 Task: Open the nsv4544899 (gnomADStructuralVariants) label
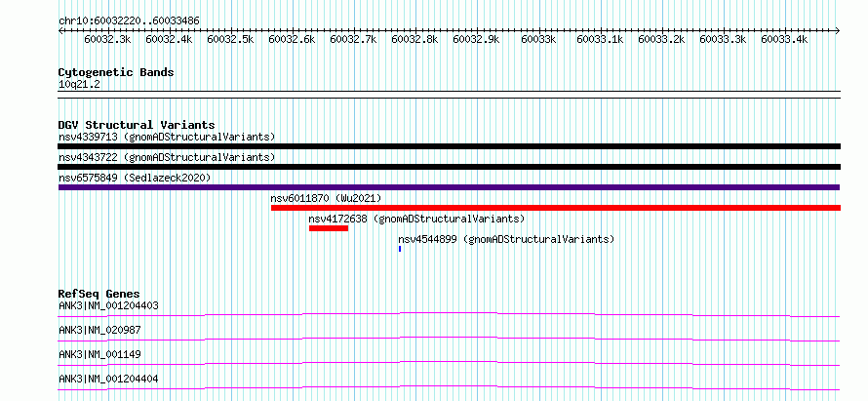(x=506, y=239)
